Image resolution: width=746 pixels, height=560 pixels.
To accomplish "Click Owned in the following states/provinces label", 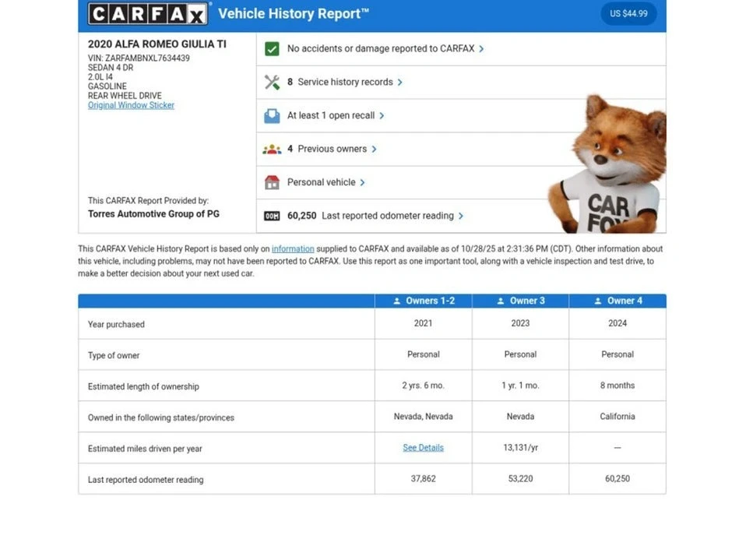I will pyautogui.click(x=161, y=417).
